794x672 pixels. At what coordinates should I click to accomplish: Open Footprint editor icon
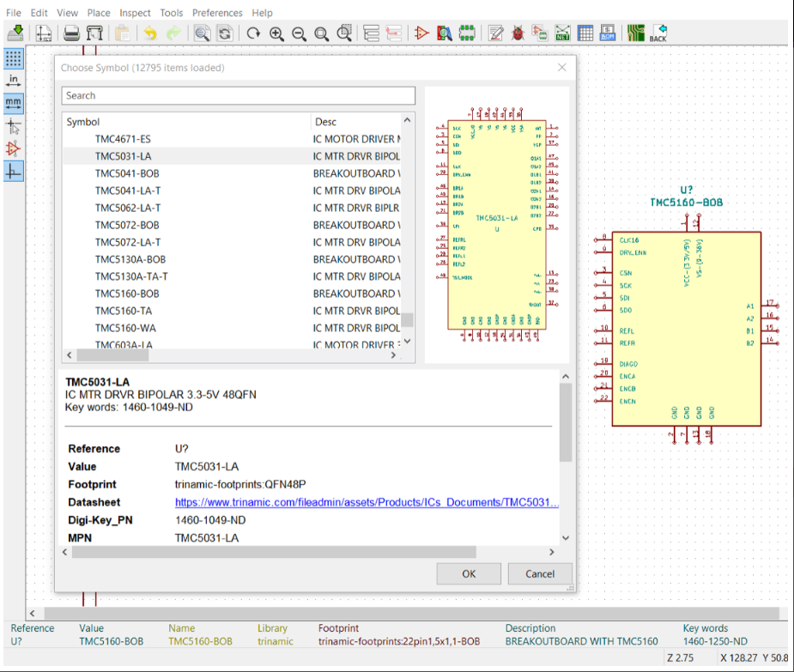coord(467,33)
